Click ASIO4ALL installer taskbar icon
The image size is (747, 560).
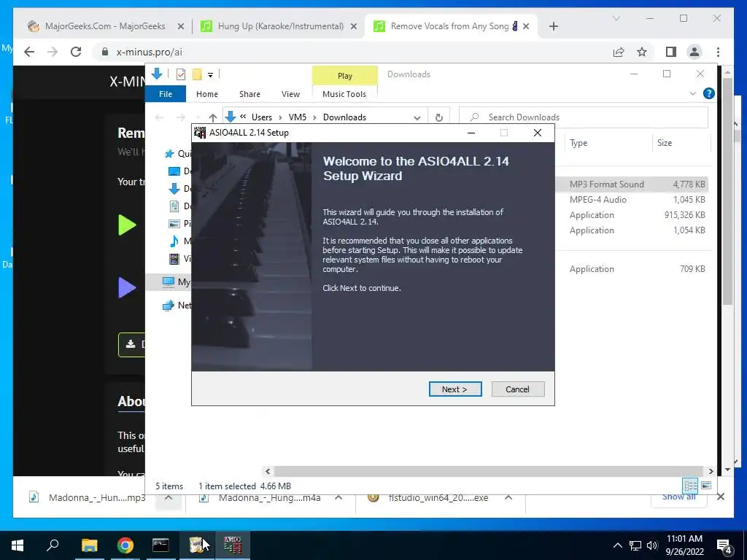[233, 545]
